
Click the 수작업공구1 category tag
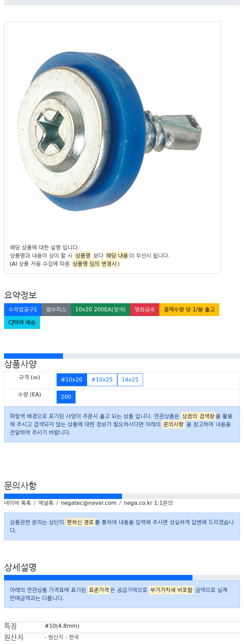(23, 310)
